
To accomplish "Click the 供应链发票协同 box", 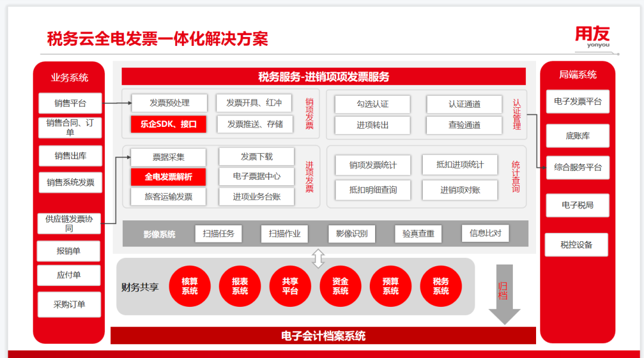I will point(69,223).
